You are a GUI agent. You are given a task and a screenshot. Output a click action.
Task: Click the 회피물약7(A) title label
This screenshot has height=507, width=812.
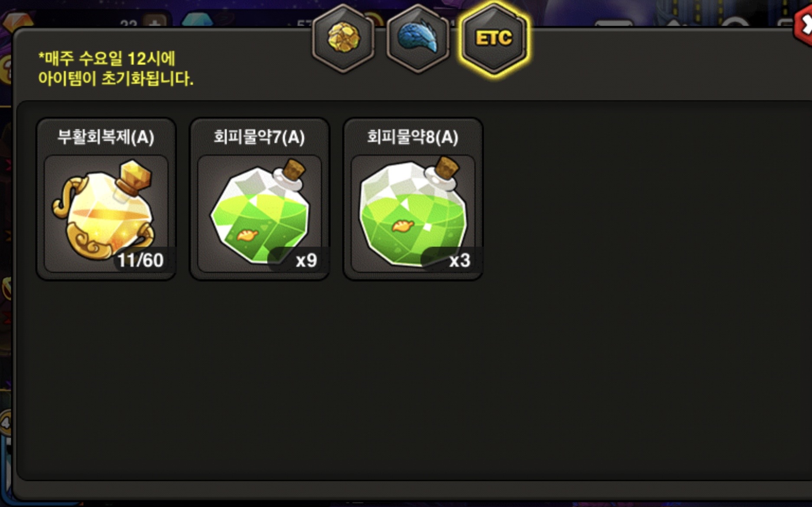pyautogui.click(x=259, y=137)
